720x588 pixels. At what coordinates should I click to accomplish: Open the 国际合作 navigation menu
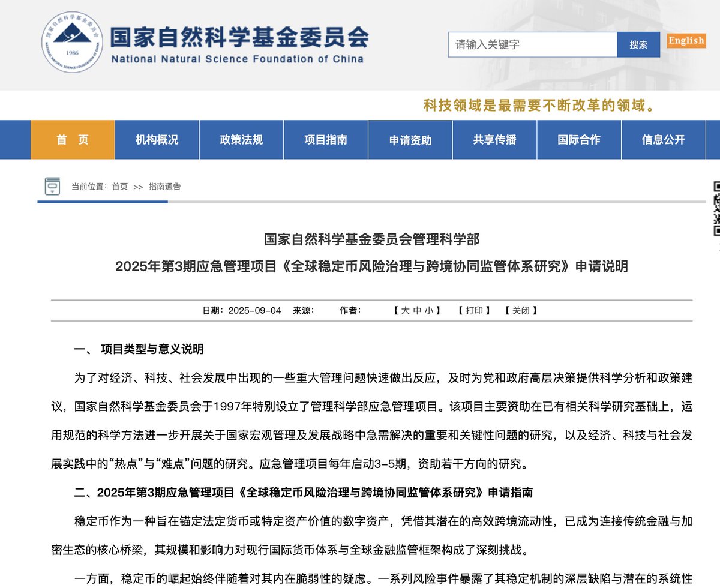[x=578, y=140]
